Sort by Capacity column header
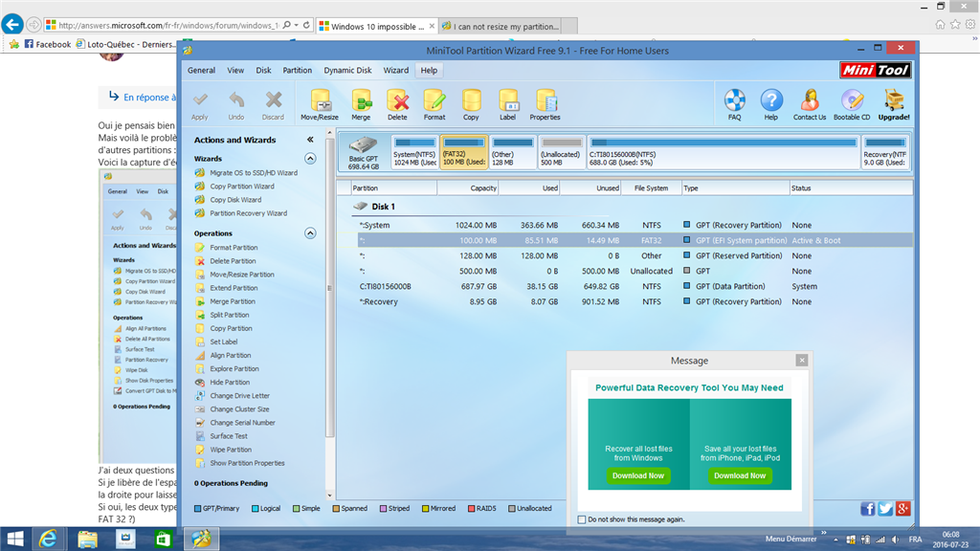 pyautogui.click(x=467, y=188)
